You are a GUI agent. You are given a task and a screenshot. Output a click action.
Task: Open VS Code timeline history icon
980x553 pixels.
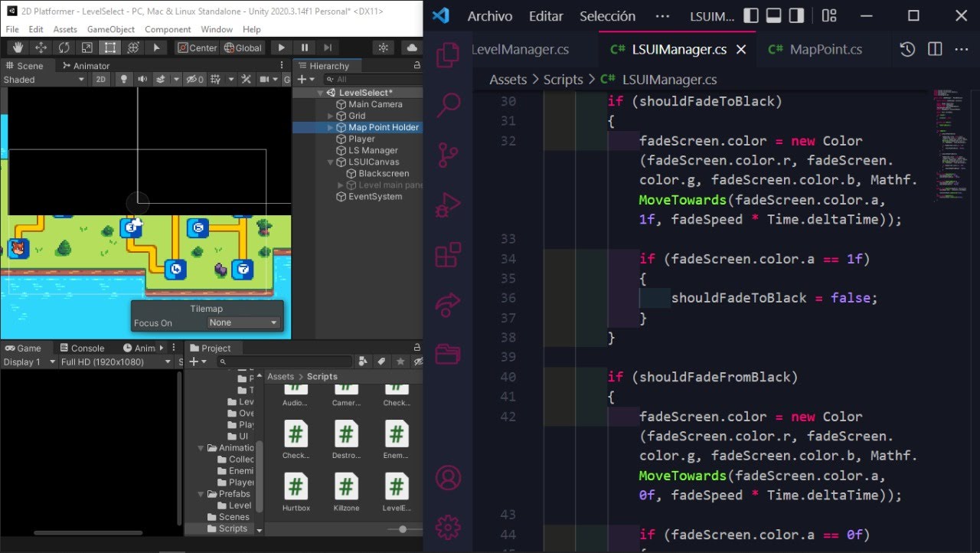907,49
